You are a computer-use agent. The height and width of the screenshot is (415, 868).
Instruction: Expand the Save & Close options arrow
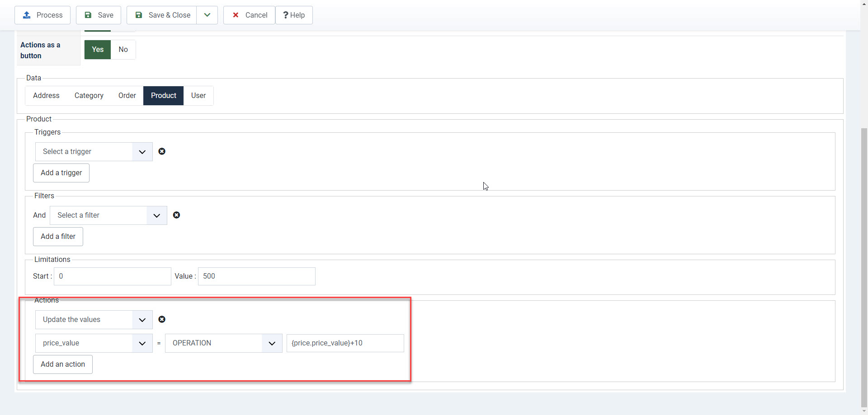coord(207,15)
